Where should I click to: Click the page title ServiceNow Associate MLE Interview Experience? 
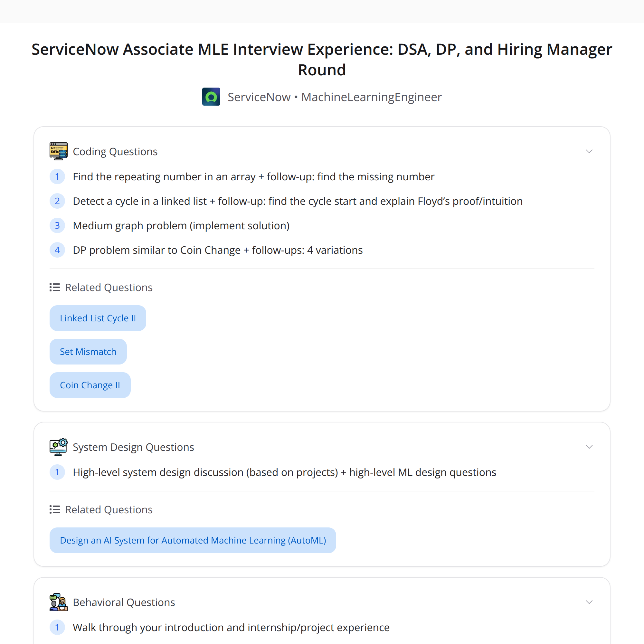pyautogui.click(x=322, y=59)
